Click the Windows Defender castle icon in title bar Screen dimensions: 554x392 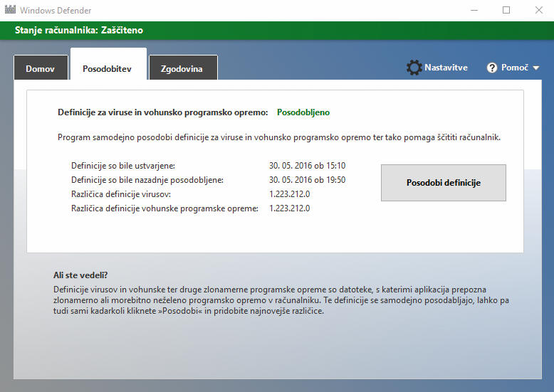[x=10, y=9]
